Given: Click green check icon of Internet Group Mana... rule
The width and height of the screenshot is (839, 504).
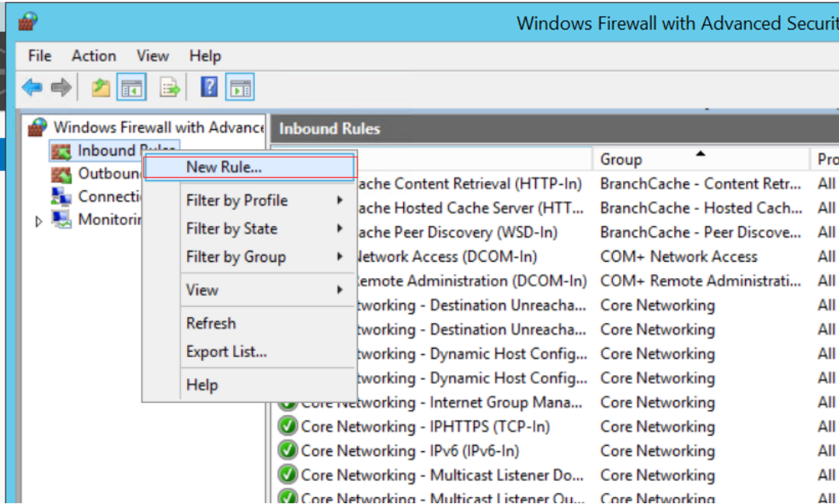Looking at the screenshot, I should click(287, 404).
